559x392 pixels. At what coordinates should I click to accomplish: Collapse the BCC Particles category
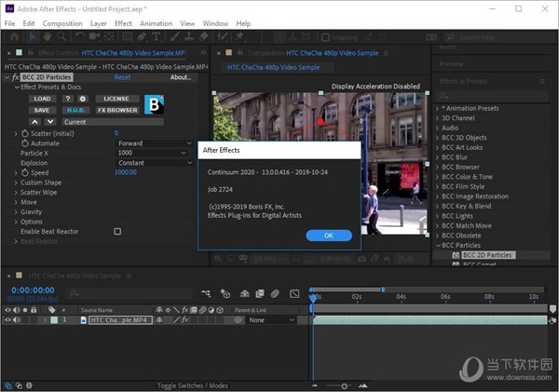pyautogui.click(x=438, y=245)
